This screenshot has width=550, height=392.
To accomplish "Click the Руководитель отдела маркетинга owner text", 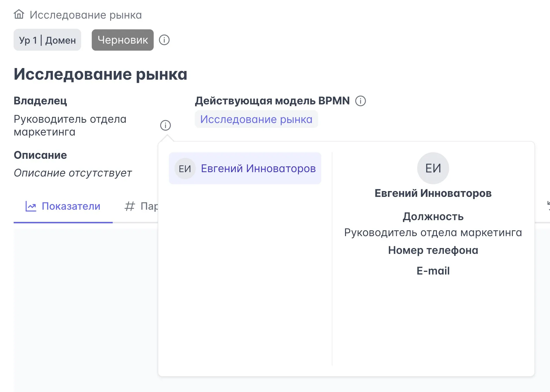I will 70,125.
